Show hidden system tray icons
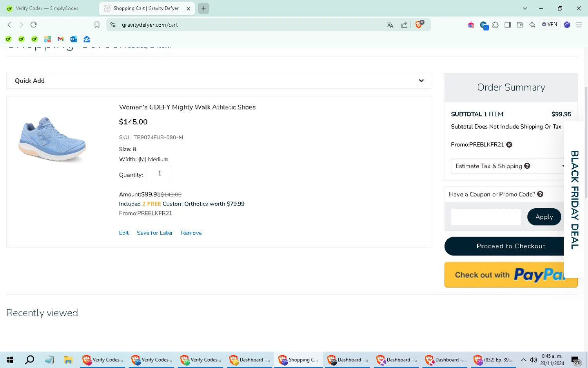Viewport: 588px width, 368px height. [523, 360]
